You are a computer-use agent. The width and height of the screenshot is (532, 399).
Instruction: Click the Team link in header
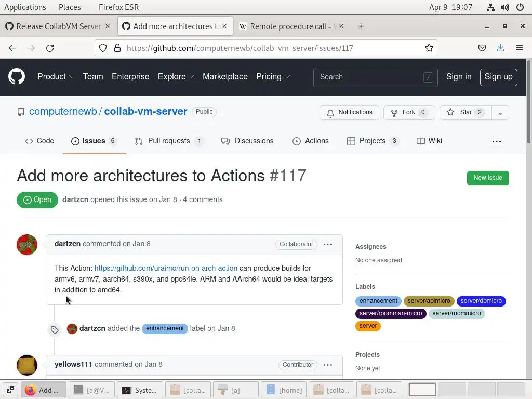pos(93,77)
